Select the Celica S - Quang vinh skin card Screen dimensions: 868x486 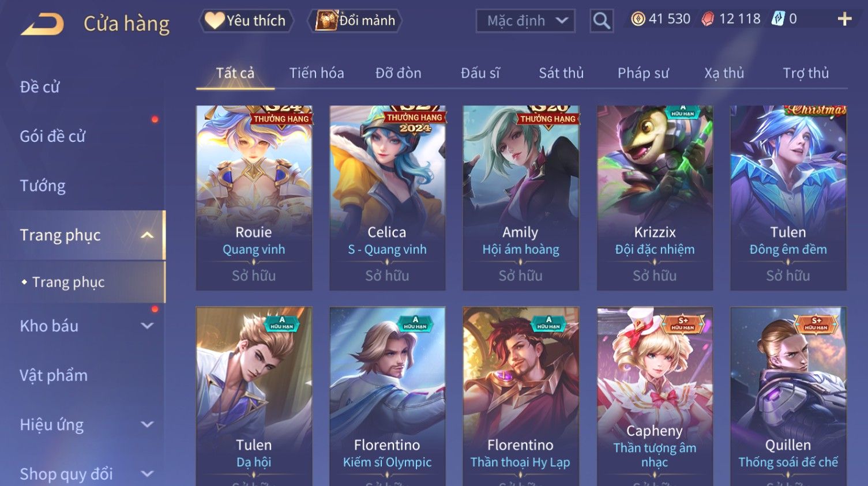click(387, 198)
